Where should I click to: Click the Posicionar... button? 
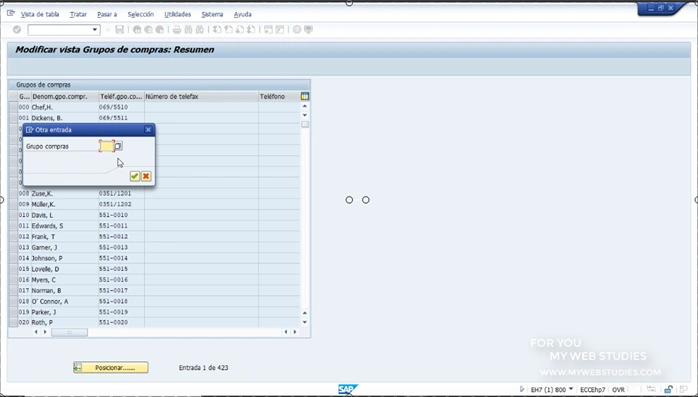(x=111, y=368)
